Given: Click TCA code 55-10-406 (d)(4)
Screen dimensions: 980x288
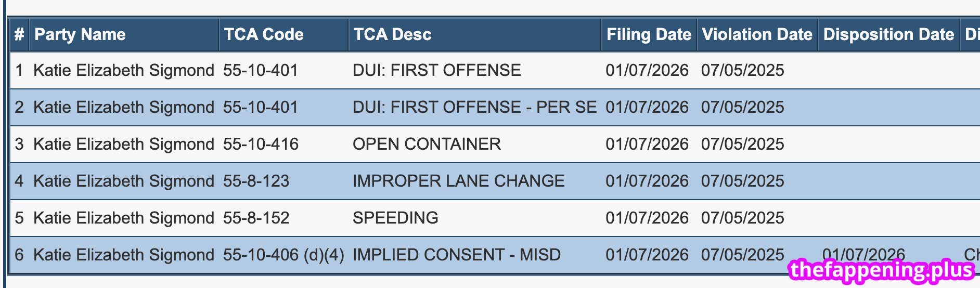Looking at the screenshot, I should (283, 255).
